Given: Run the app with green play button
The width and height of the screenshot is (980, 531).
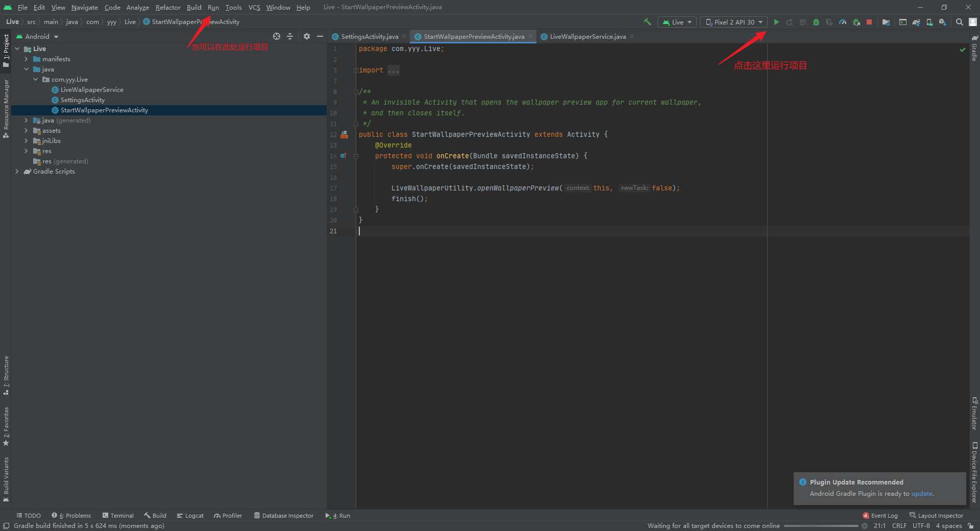Looking at the screenshot, I should coord(776,22).
